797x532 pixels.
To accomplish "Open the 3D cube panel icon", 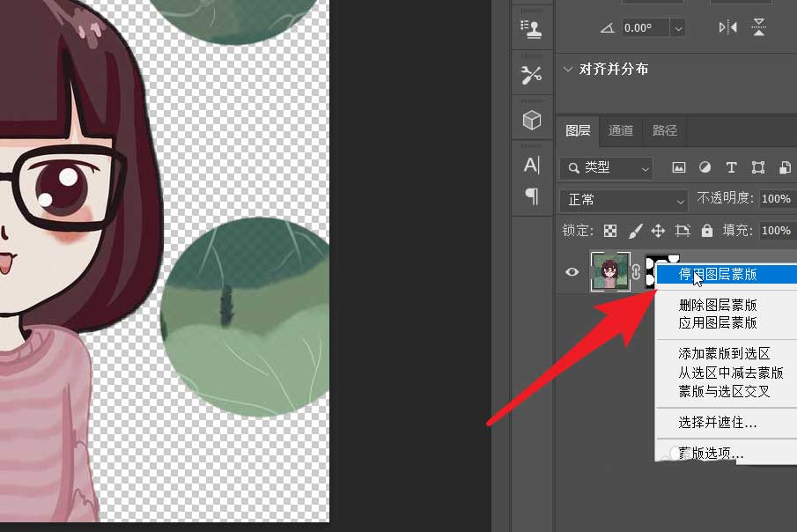I will [x=532, y=121].
